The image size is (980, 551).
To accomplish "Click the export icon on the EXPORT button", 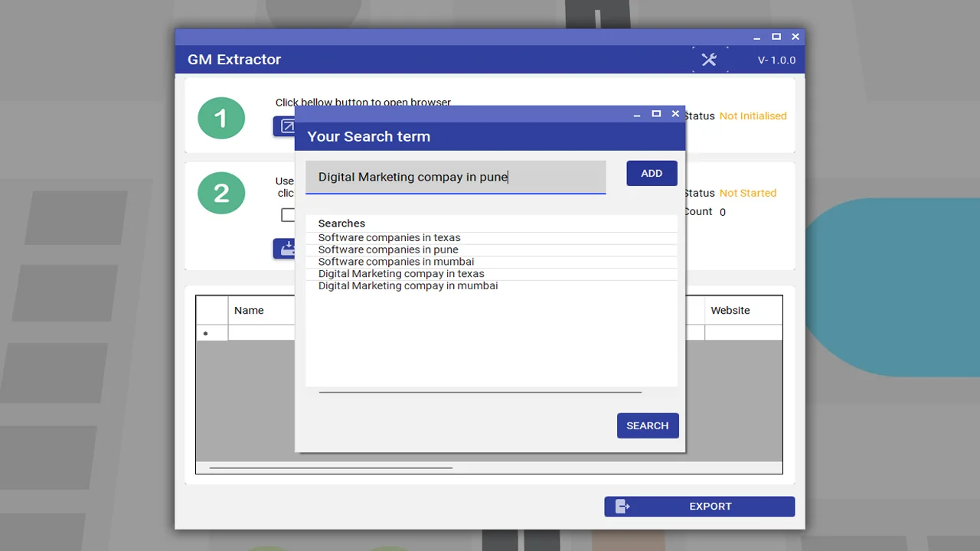I will point(622,507).
